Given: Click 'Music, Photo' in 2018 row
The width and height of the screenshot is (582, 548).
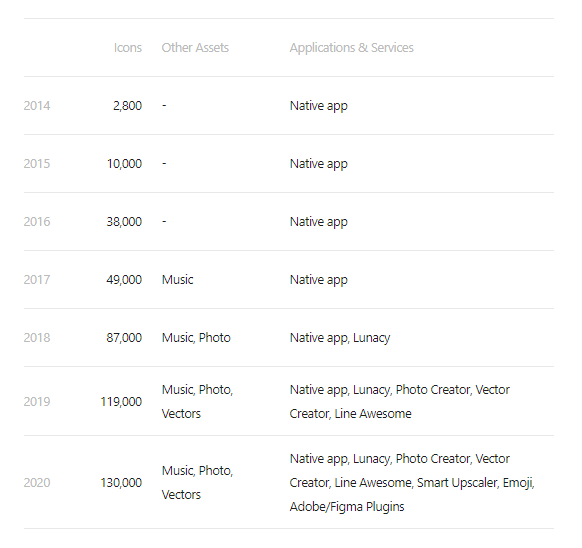Looking at the screenshot, I should pyautogui.click(x=196, y=337).
